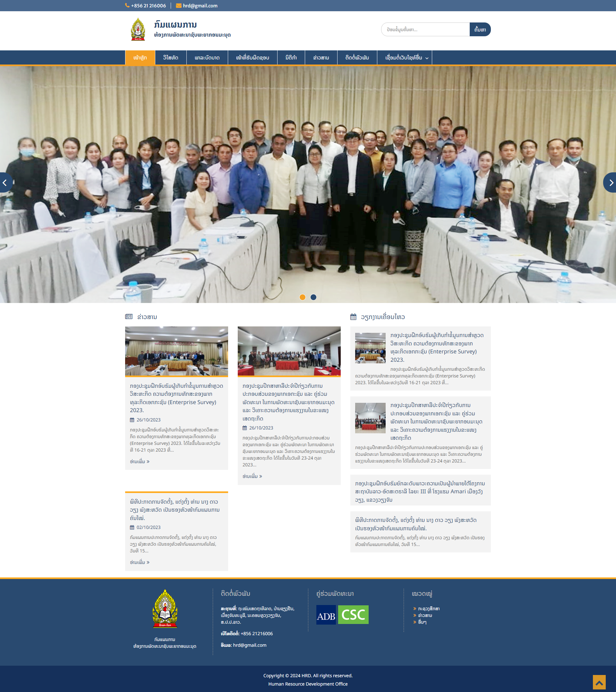This screenshot has width=616, height=692.
Task: Open the red-table meeting news thumbnail
Action: (289, 351)
